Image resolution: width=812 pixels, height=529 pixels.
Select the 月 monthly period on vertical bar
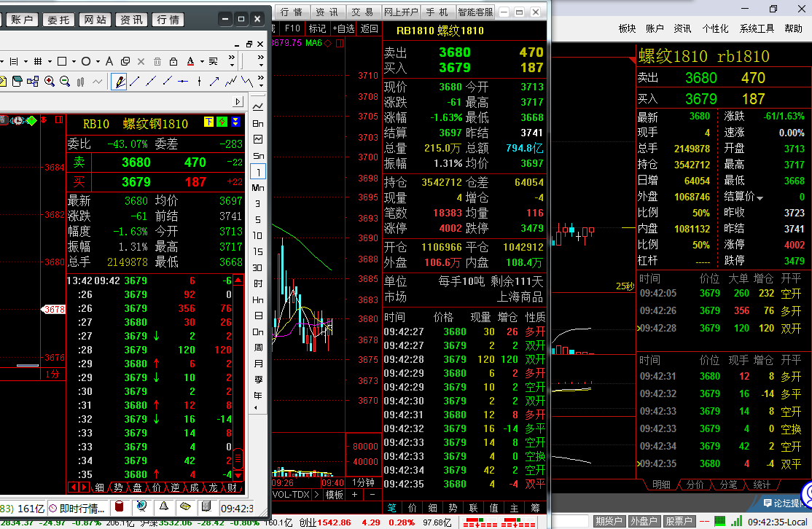[258, 364]
